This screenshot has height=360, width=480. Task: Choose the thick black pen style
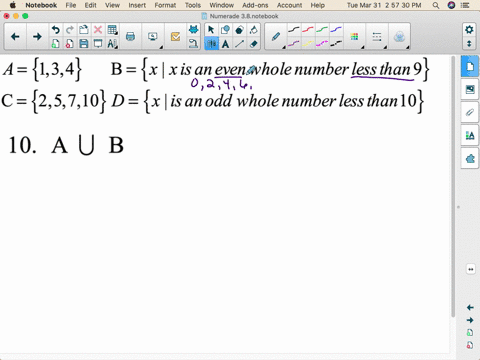pos(336,43)
